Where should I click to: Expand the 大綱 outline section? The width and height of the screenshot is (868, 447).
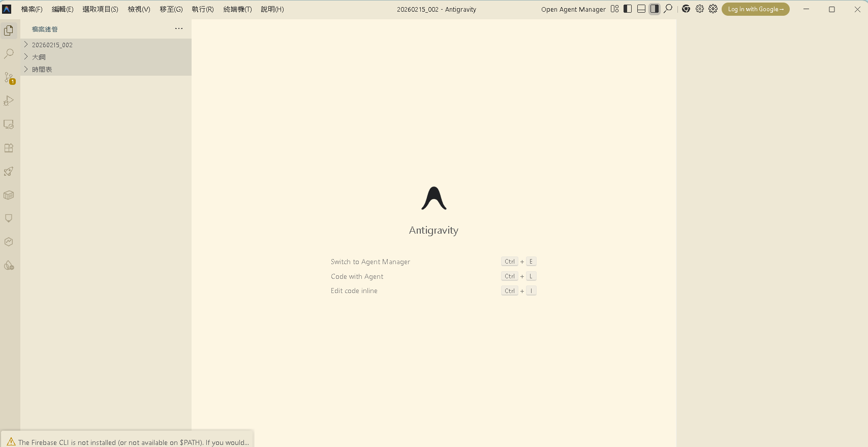tap(106, 57)
